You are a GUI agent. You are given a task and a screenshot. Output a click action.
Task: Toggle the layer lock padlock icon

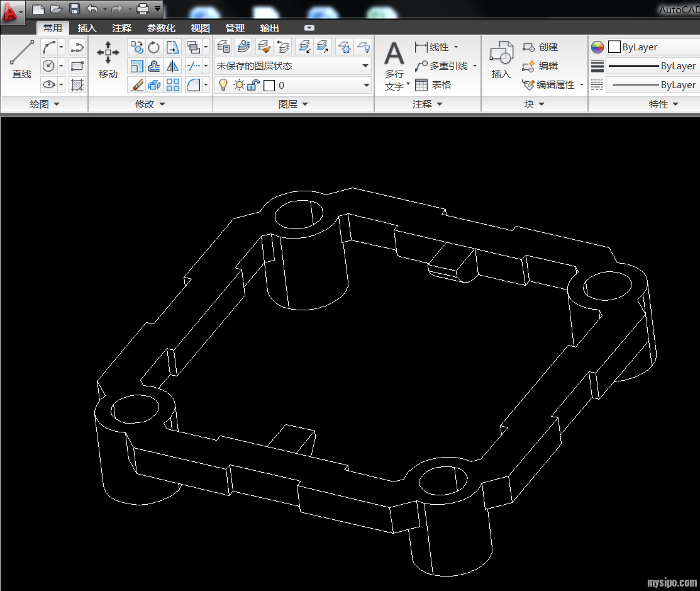[253, 85]
